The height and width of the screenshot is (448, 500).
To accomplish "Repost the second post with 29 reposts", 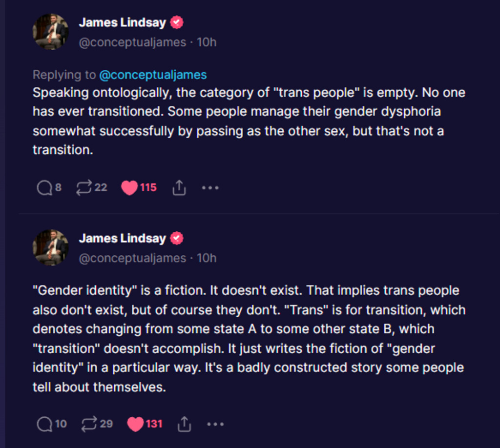I will click(x=89, y=424).
